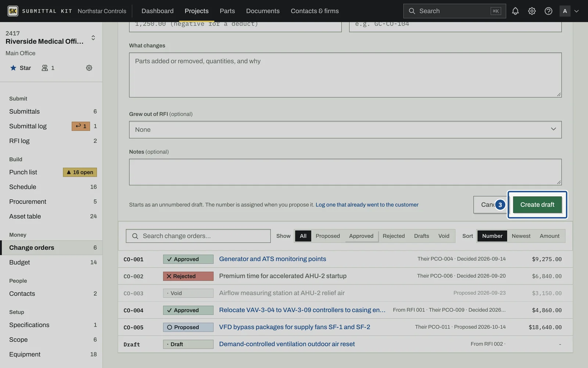Image resolution: width=588 pixels, height=368 pixels.
Task: Filter by Void
Action: [x=444, y=236]
